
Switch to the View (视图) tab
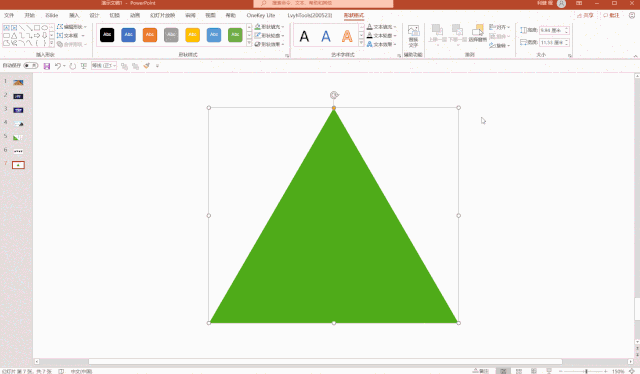coord(210,15)
